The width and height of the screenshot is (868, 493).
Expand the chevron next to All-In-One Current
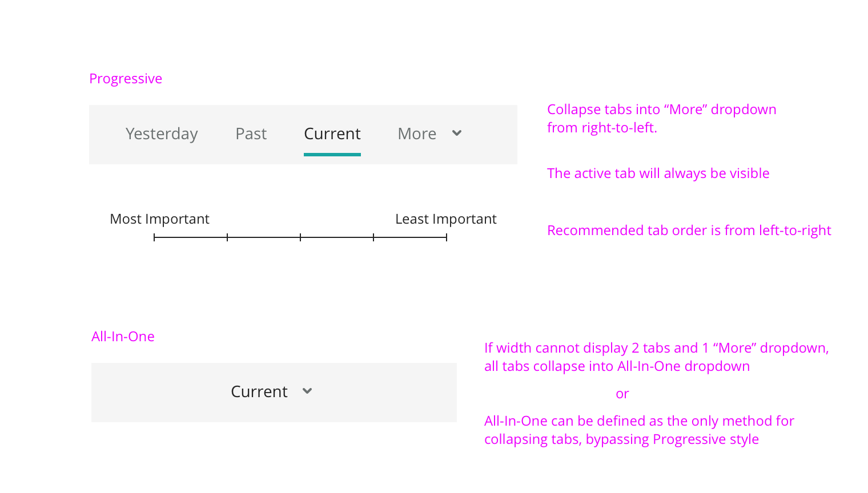click(x=307, y=391)
